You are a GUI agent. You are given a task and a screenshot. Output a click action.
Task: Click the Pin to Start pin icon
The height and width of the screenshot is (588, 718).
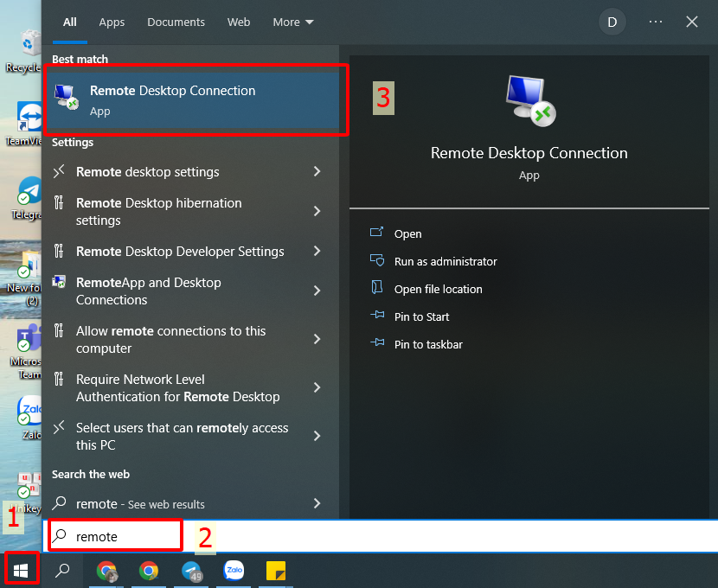[x=377, y=315]
